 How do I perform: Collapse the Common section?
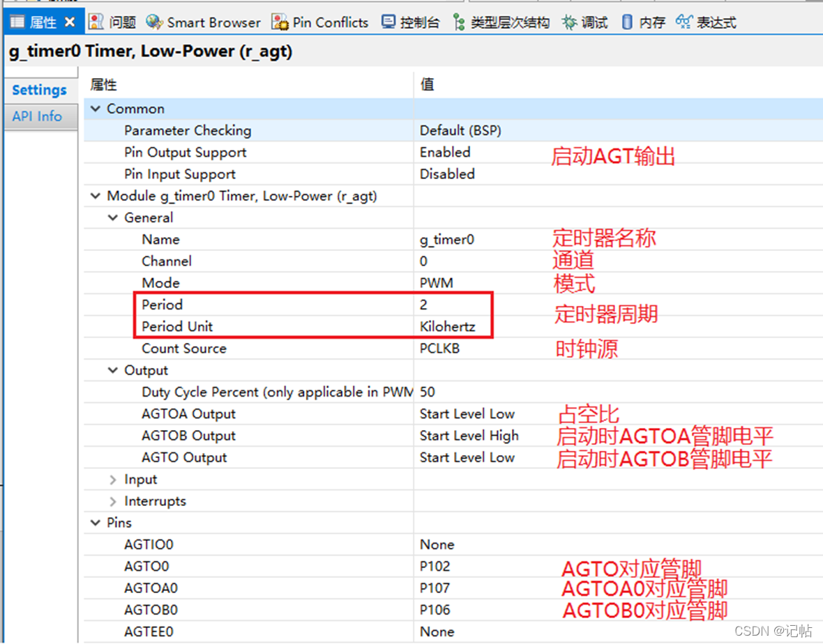pyautogui.click(x=96, y=109)
